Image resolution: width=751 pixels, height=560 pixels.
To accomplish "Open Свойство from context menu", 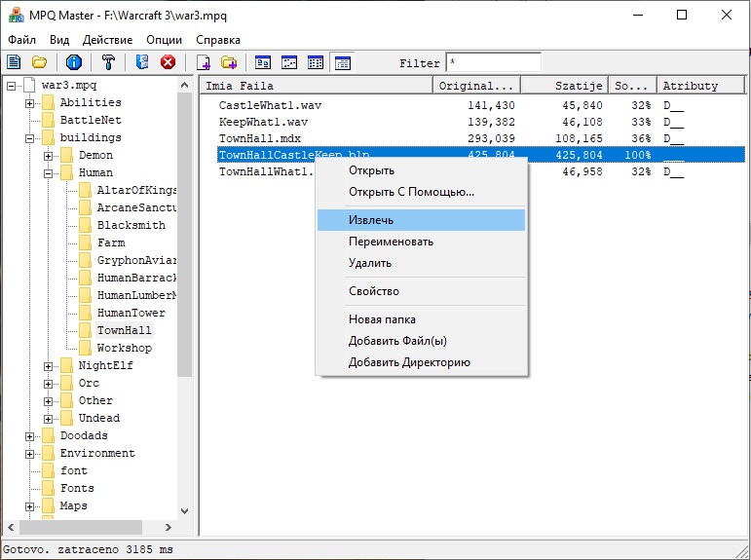I will pyautogui.click(x=422, y=291).
